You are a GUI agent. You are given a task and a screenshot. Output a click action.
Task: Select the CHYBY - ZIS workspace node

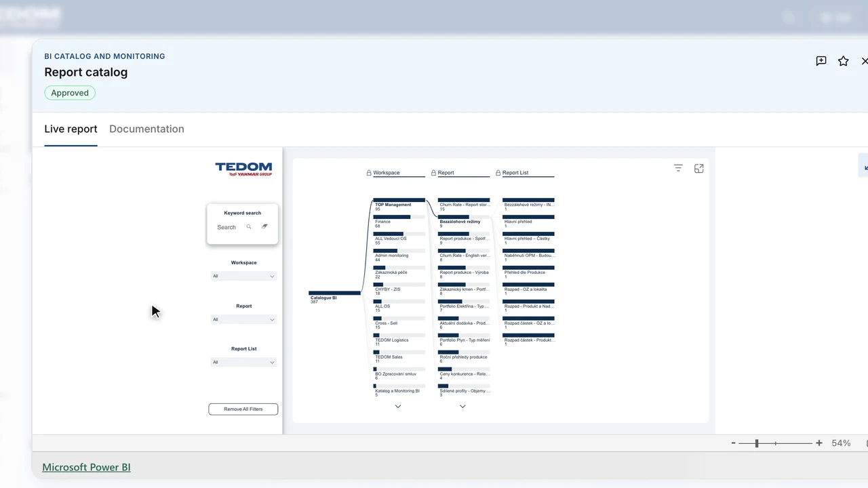[399, 289]
